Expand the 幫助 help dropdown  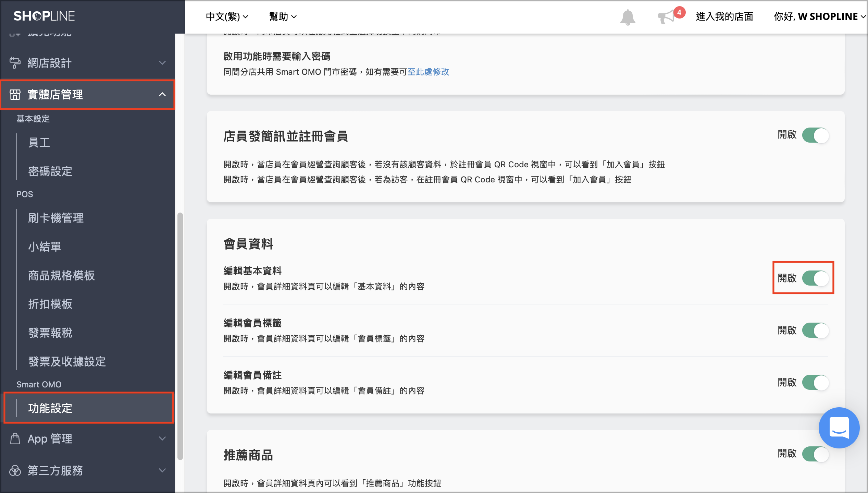(283, 16)
